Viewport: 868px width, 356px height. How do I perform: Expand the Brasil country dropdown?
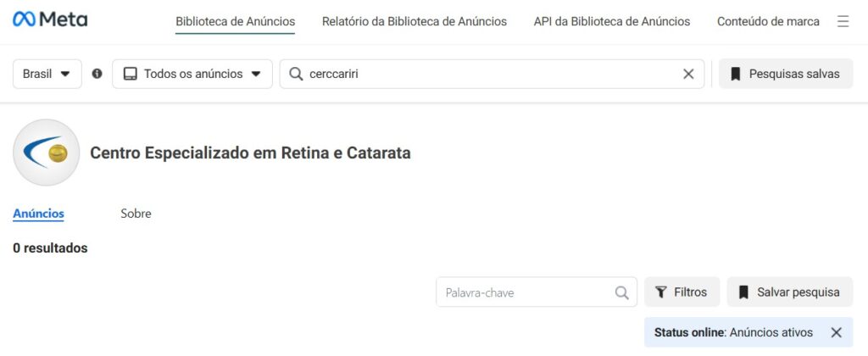(x=47, y=74)
